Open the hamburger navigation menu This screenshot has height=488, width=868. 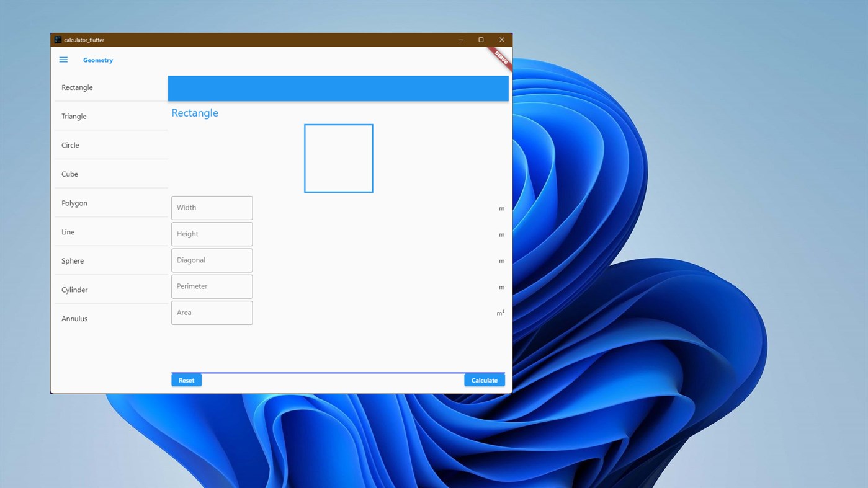[x=63, y=60]
